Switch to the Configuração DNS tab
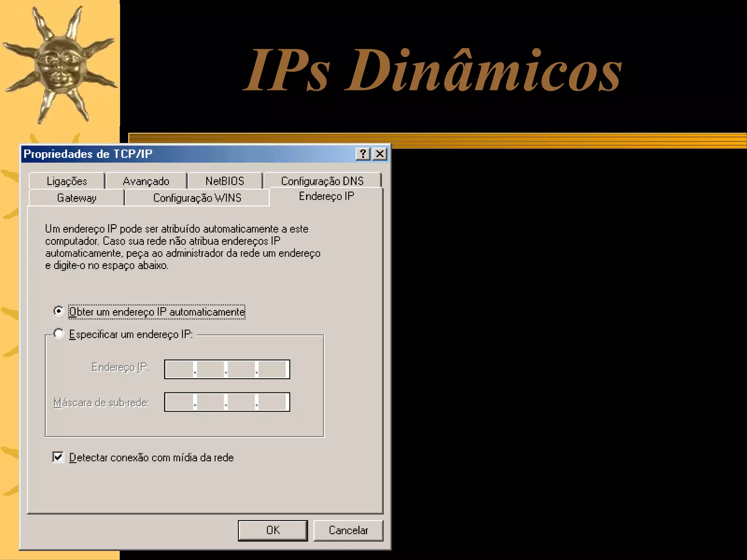 coord(322,181)
